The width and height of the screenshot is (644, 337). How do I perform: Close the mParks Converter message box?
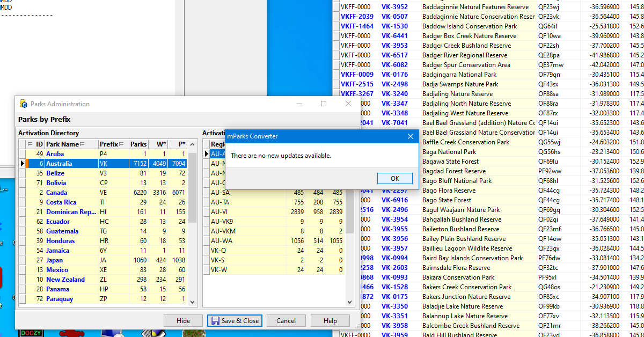coord(411,136)
